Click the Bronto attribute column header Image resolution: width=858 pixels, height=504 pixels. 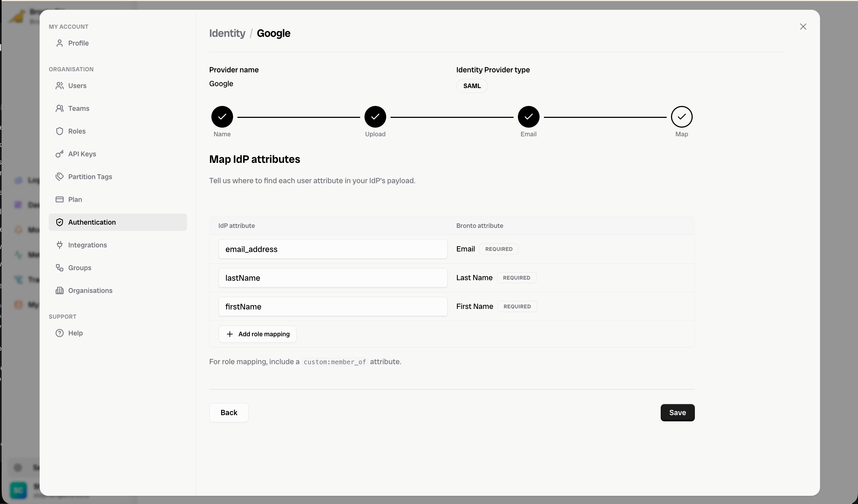pos(480,226)
